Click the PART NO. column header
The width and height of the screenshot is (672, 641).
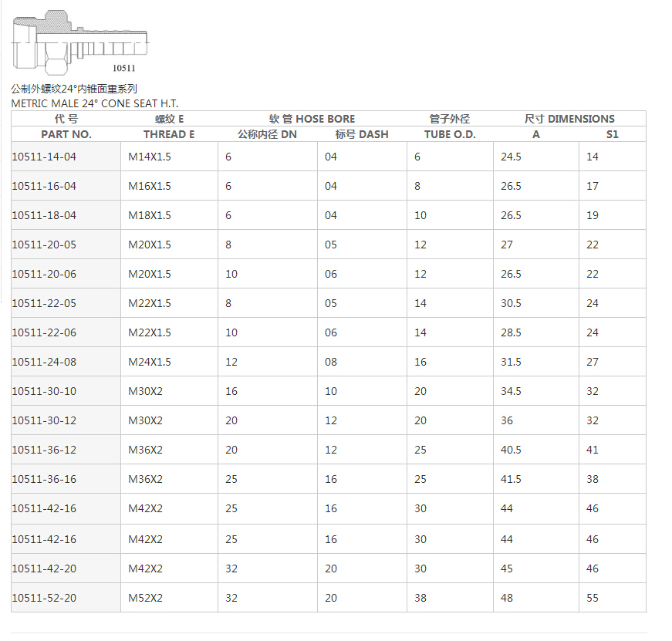click(66, 134)
